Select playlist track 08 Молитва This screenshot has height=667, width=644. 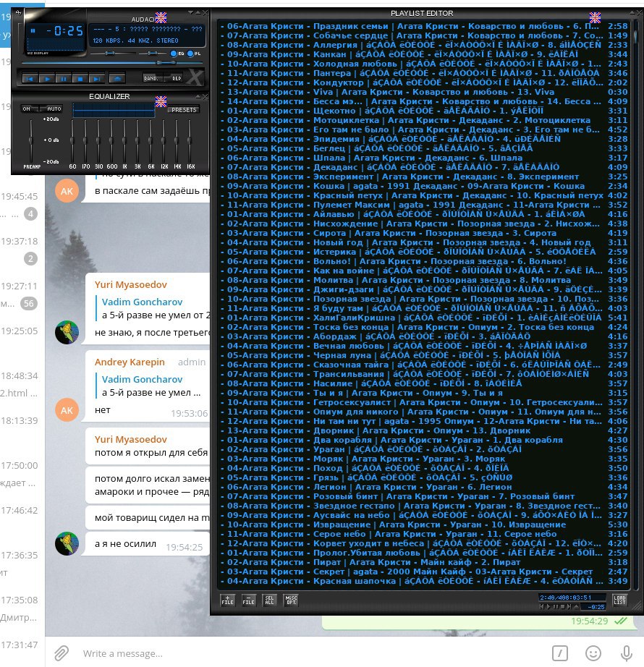point(423,280)
